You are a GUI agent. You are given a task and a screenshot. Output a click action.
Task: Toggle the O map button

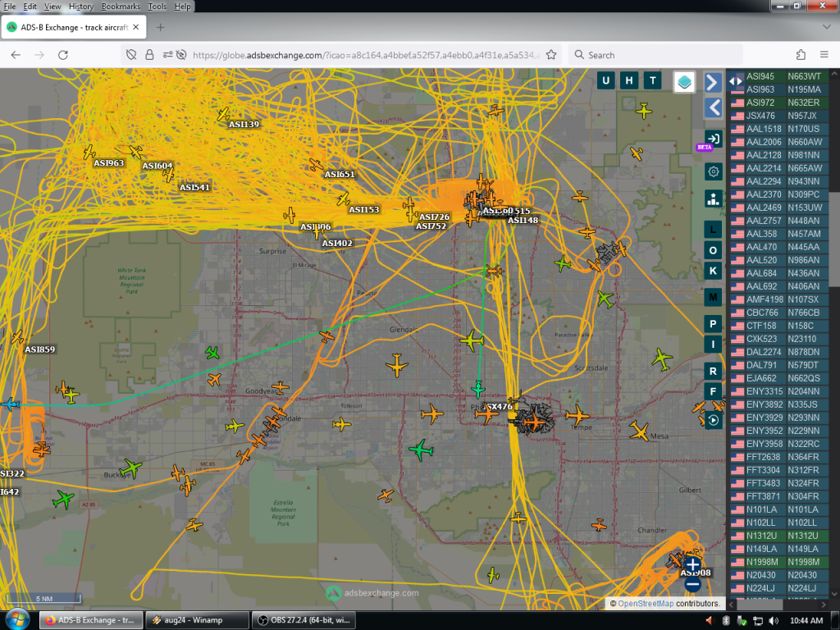coord(713,250)
